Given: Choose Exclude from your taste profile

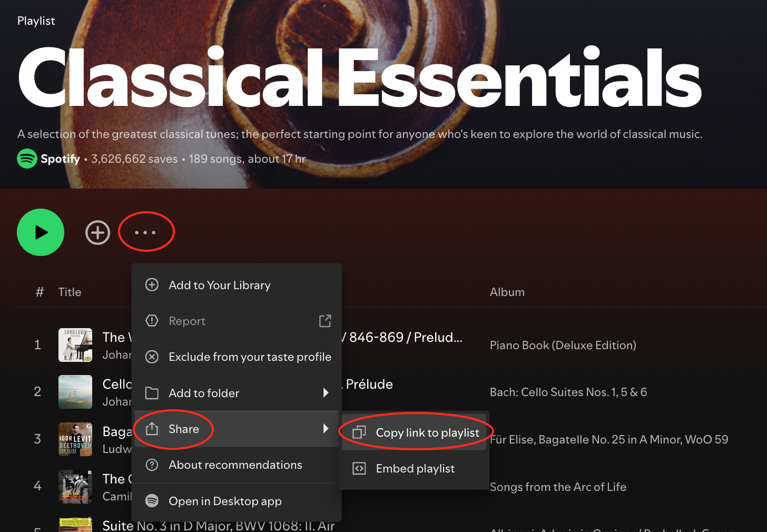Looking at the screenshot, I should coord(250,357).
